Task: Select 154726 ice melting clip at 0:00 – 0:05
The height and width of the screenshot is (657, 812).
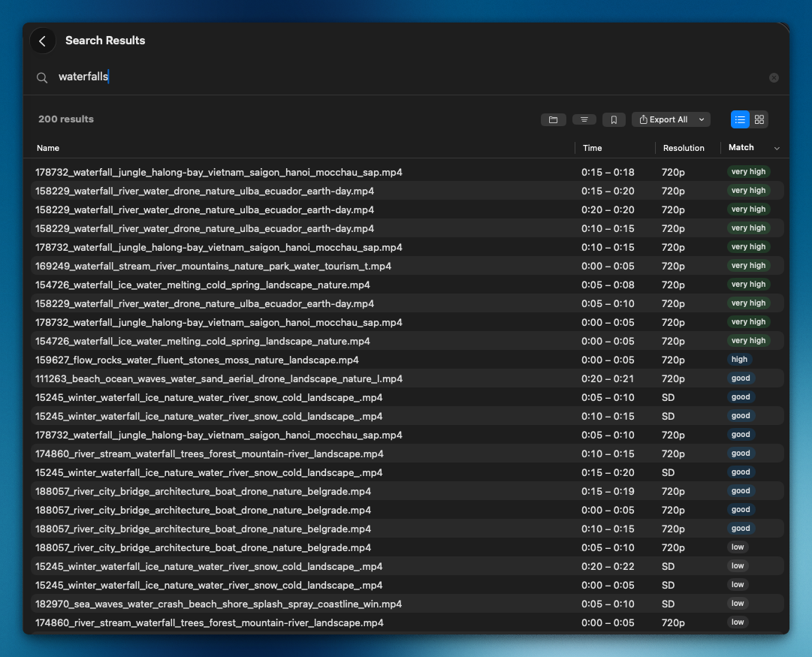Action: click(x=407, y=341)
